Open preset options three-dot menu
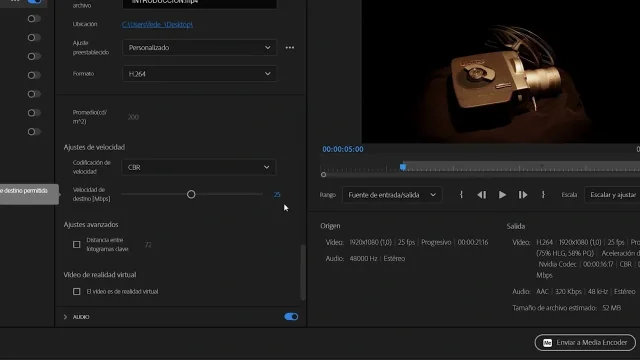Screen dimensions: 640x360 tap(290, 47)
